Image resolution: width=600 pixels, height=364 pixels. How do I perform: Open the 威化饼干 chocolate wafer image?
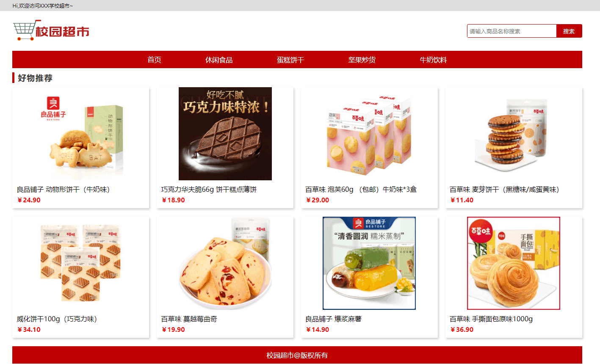tap(81, 263)
